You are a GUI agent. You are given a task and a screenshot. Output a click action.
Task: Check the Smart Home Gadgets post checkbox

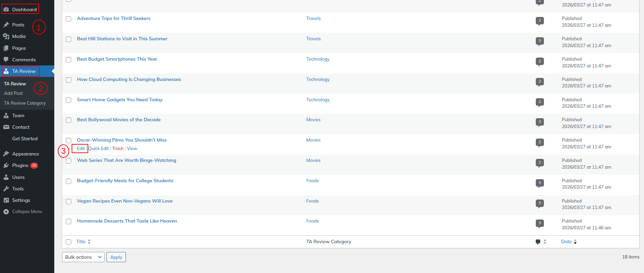coord(69,100)
